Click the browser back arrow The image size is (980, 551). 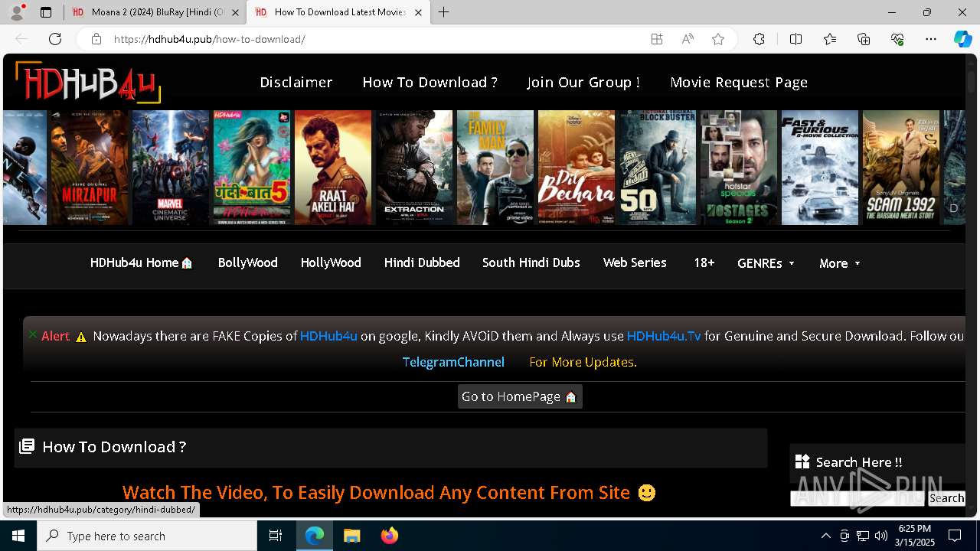coord(21,39)
